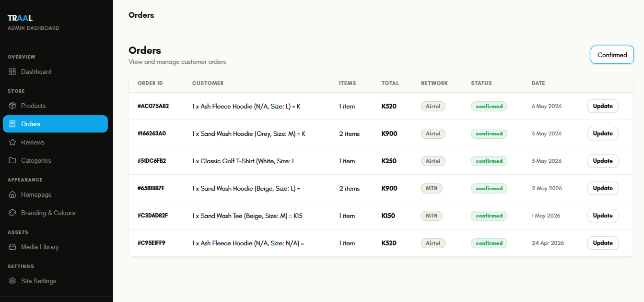This screenshot has height=302, width=644.
Task: Click the confirmed badge for order #C95E1FF9
Action: point(489,243)
